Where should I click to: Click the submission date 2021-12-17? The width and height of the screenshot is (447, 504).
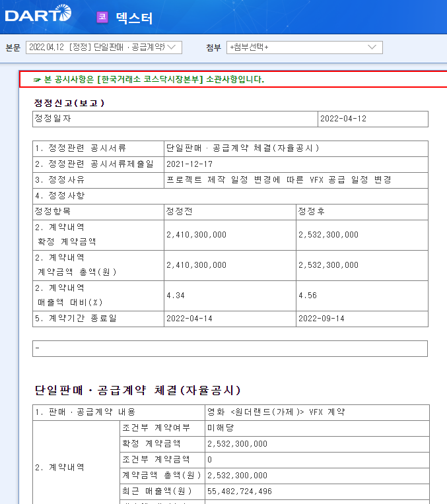[x=189, y=164]
